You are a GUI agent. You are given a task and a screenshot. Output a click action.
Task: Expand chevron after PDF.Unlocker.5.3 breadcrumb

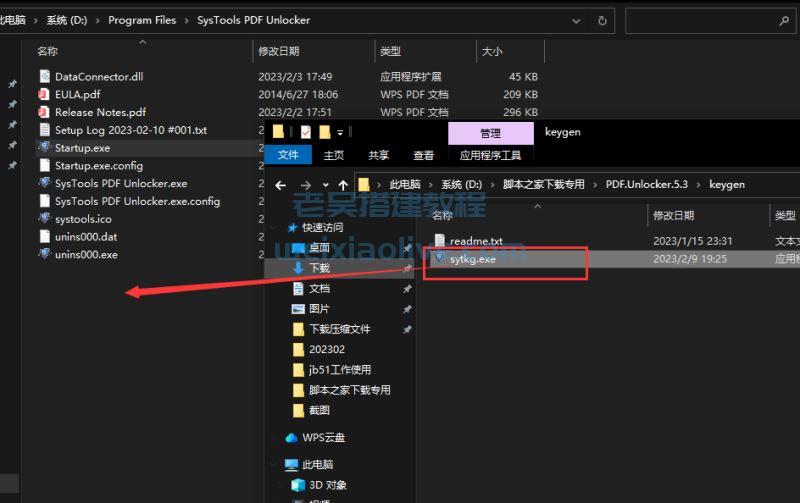point(698,185)
